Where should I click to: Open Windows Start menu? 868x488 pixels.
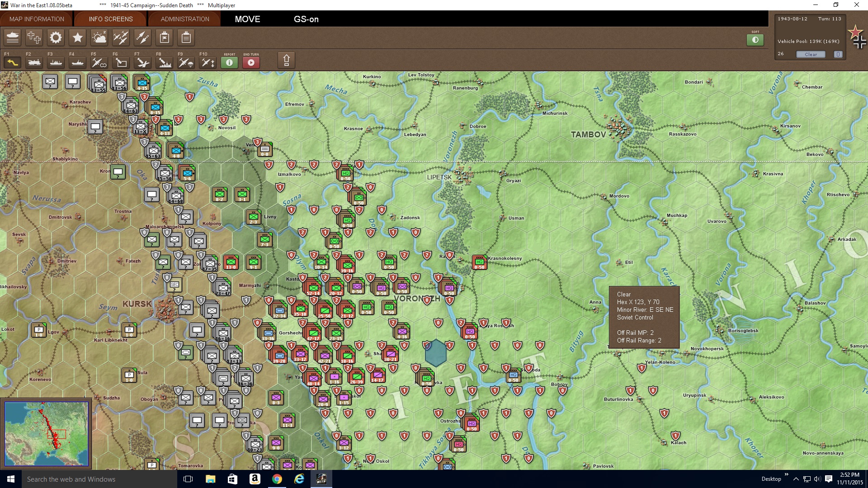coord(11,479)
